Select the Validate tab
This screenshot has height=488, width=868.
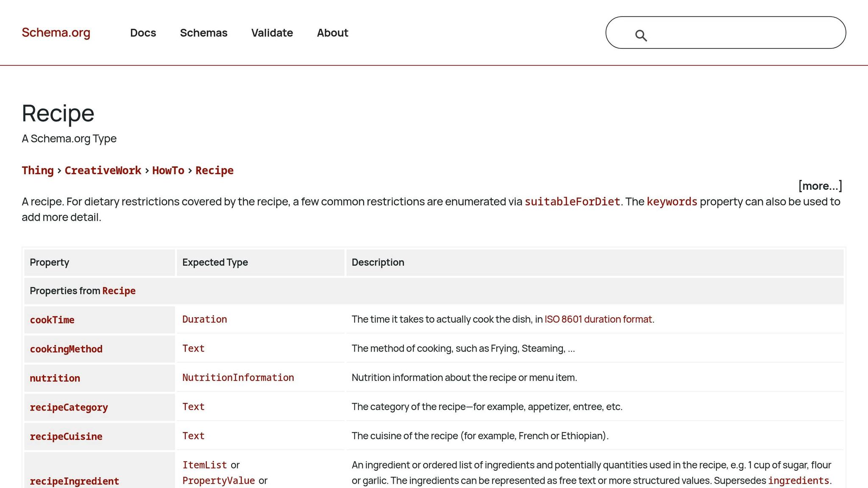[x=272, y=33]
